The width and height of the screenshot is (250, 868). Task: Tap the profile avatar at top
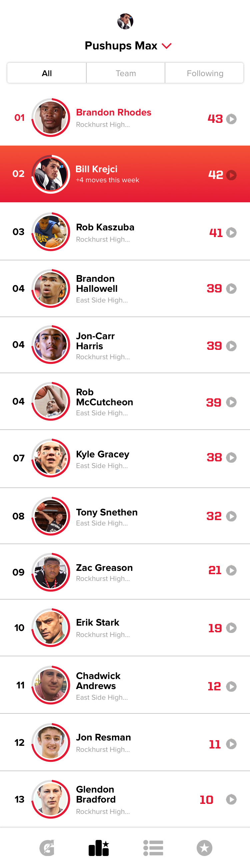pyautogui.click(x=125, y=21)
